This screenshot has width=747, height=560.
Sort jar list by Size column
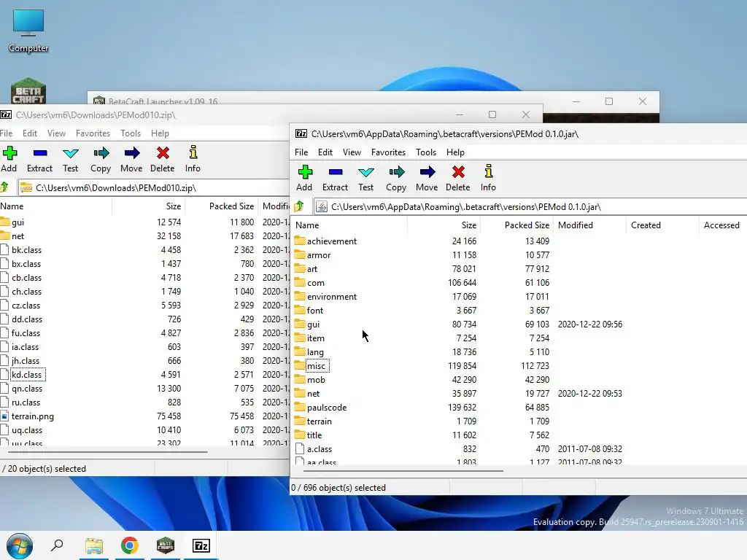444,225
